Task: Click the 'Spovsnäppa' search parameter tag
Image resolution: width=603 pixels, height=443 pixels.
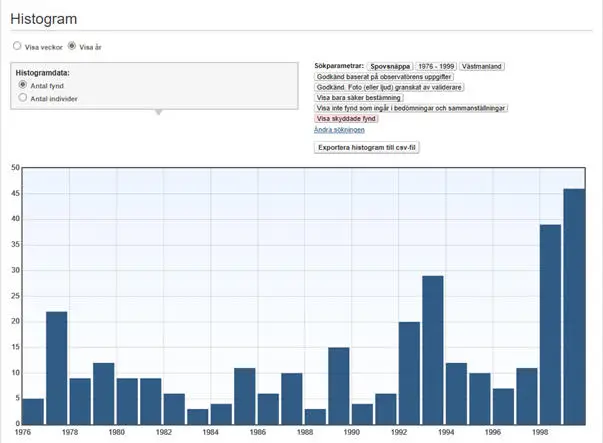Action: pyautogui.click(x=390, y=65)
